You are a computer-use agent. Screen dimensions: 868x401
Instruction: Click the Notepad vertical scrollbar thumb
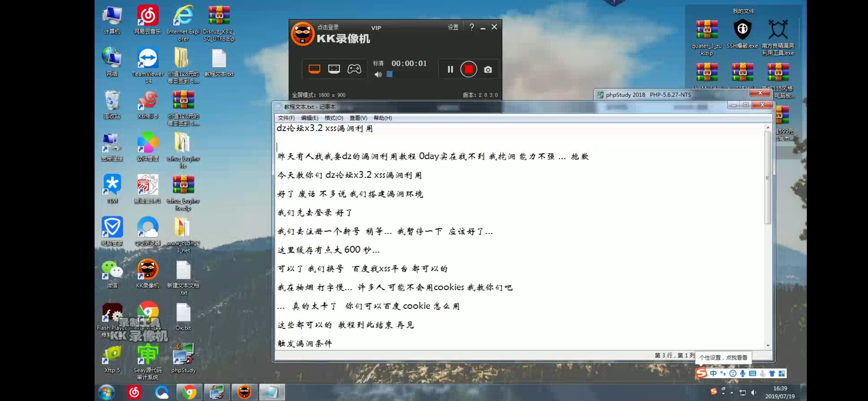click(768, 177)
